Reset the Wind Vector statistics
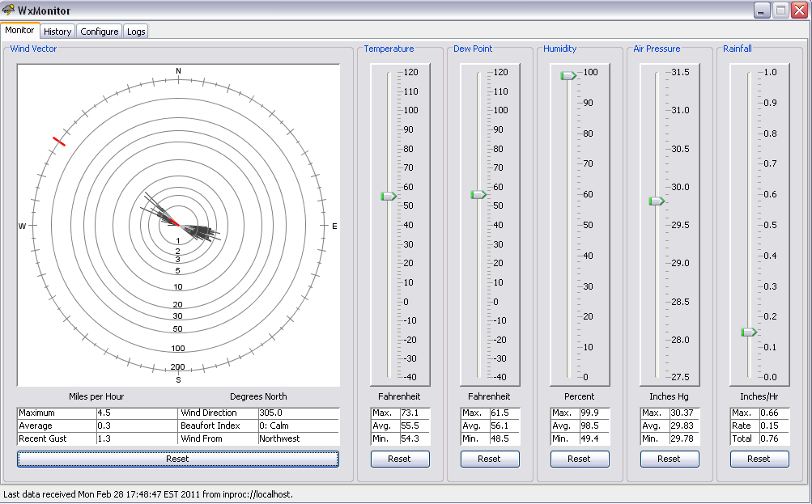 coord(177,459)
